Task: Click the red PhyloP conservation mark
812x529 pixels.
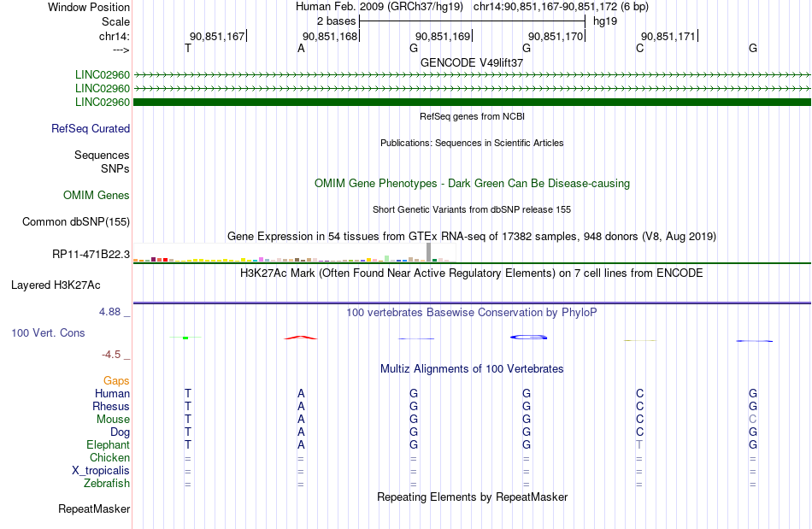Action: click(301, 338)
